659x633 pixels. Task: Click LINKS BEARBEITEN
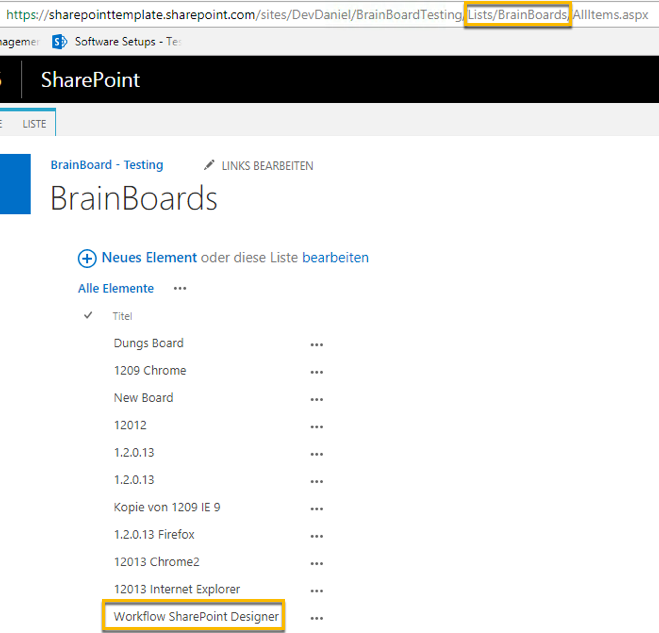point(267,166)
